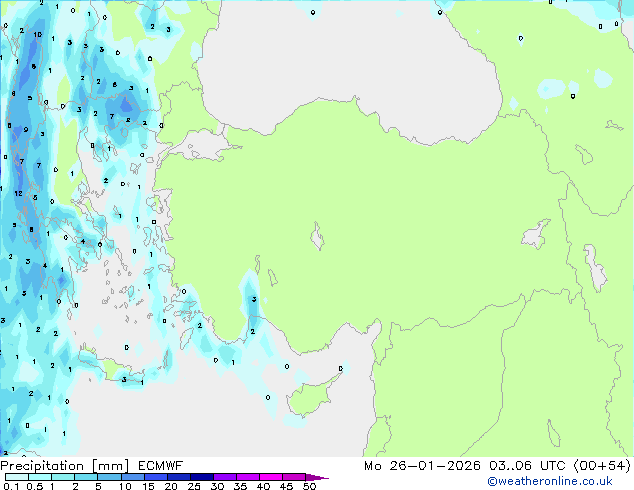
Task: Pick the 45–50 mm legend swatch
Action: [294, 477]
